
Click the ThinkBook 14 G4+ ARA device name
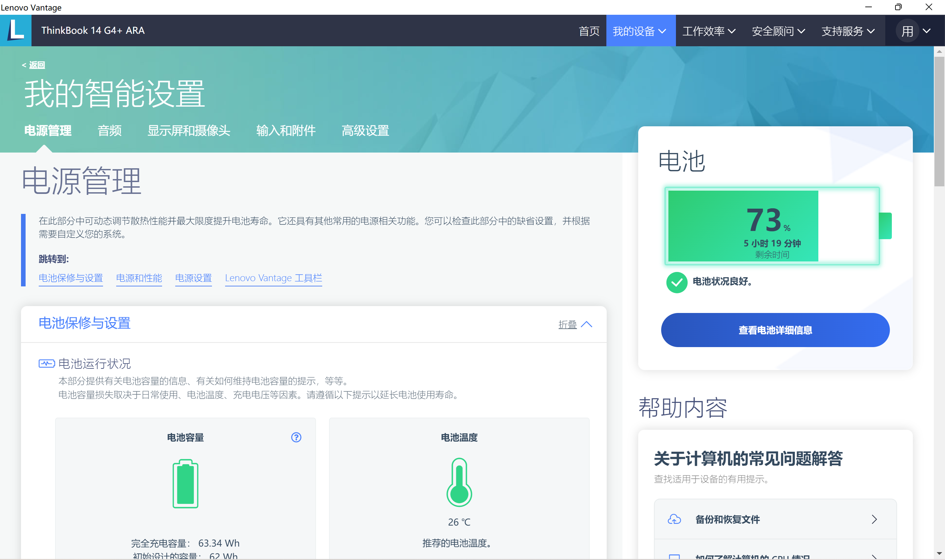point(93,31)
